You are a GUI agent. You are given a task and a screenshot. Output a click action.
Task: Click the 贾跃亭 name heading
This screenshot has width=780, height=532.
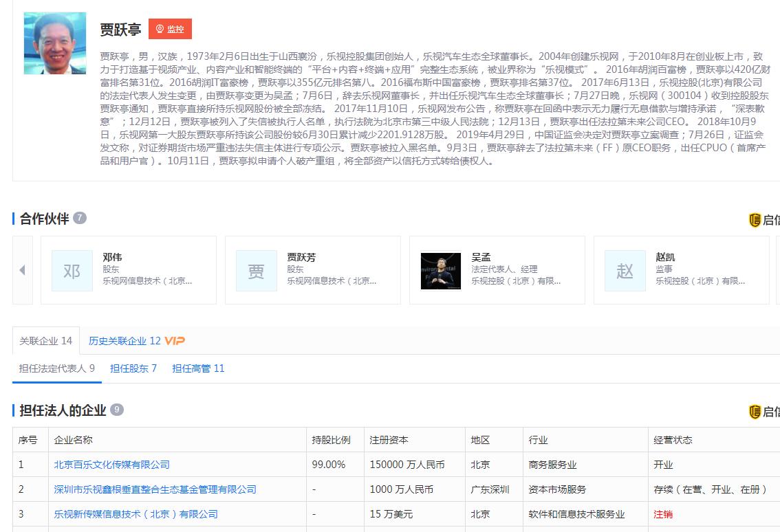tap(120, 30)
